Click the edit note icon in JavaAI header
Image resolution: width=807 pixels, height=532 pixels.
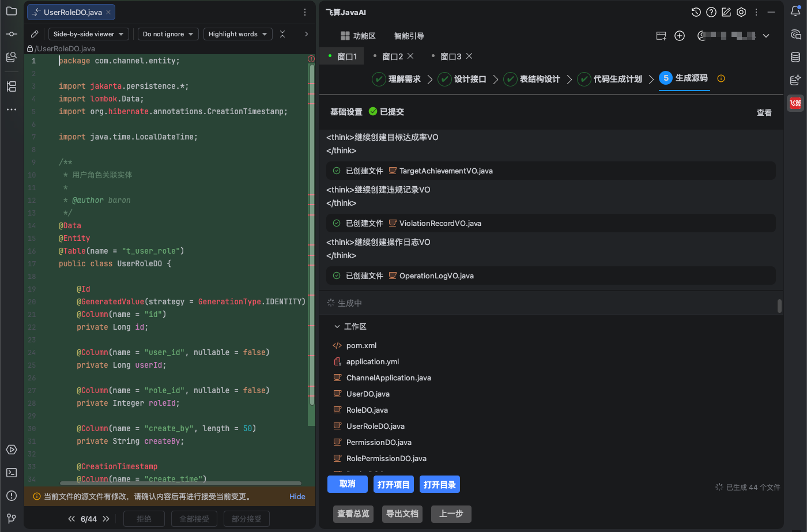pos(726,12)
